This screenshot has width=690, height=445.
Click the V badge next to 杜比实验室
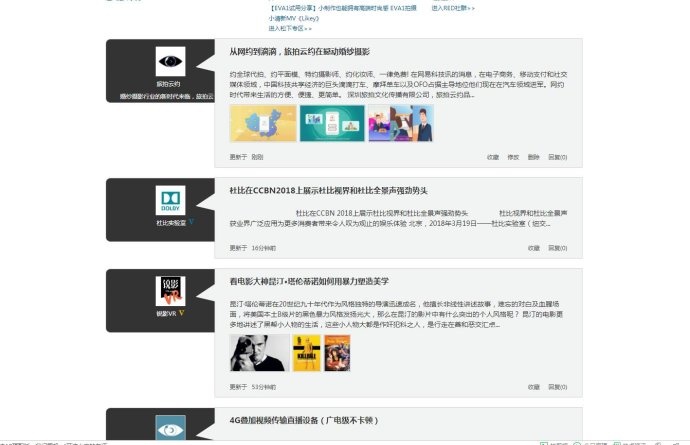coord(190,222)
